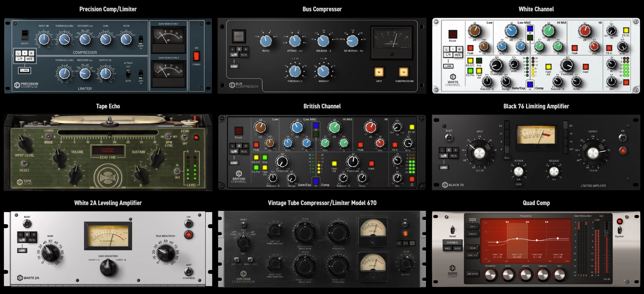Viewport: 644px width, 294px height.
Task: Select SIDE mode on Quad Comp
Action: click(457, 248)
